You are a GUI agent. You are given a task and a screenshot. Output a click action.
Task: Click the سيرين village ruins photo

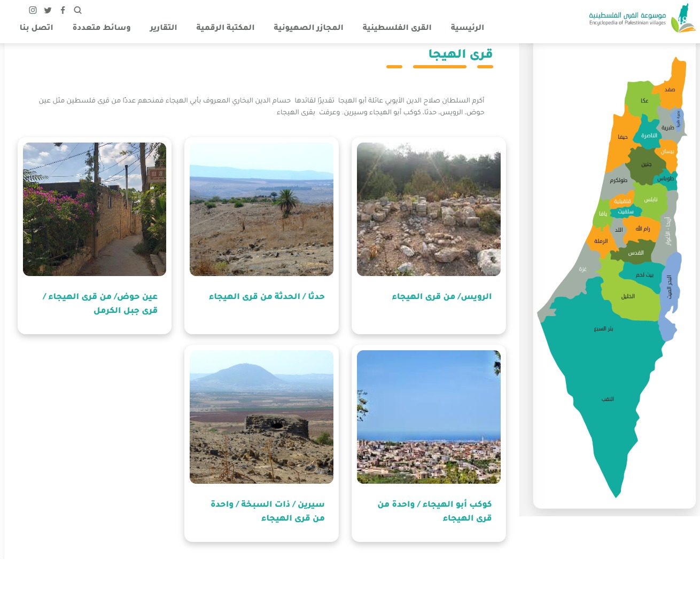tap(261, 416)
